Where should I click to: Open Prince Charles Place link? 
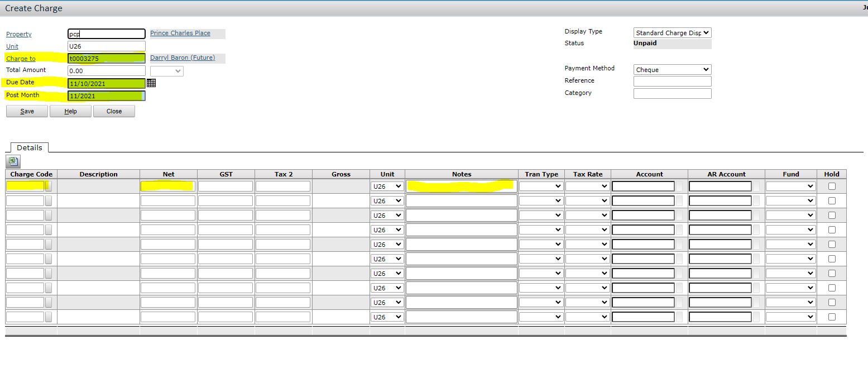click(180, 33)
